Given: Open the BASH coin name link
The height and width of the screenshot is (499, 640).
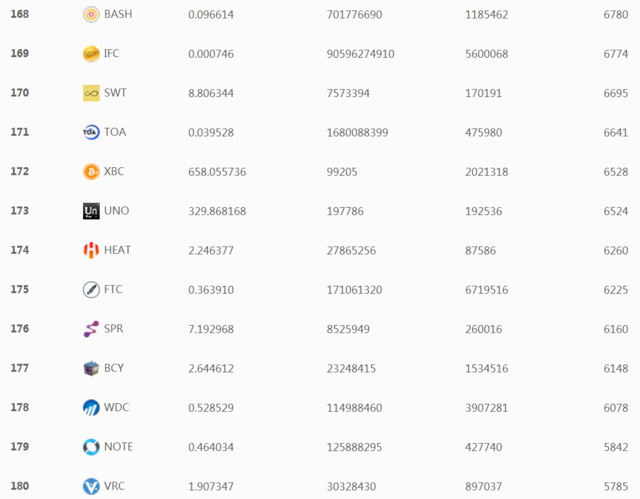Looking at the screenshot, I should coord(118,14).
